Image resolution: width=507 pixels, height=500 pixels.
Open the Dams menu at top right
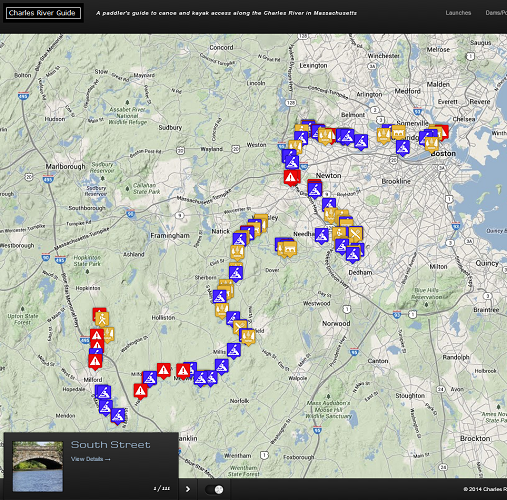pos(496,13)
